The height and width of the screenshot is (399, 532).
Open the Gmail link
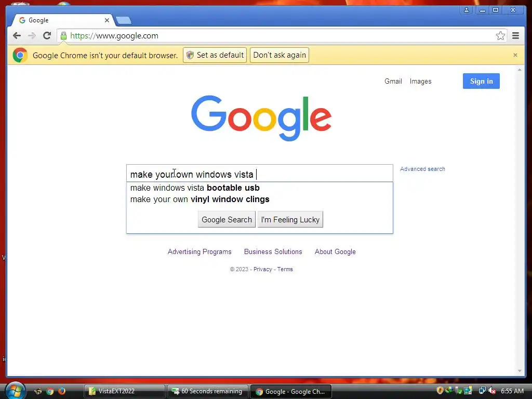[x=393, y=81]
